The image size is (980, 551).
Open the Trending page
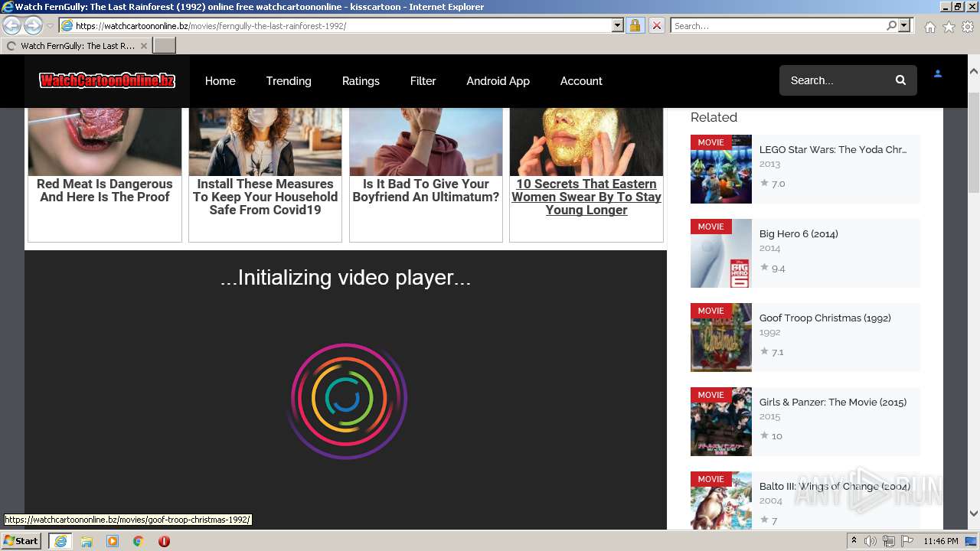289,80
